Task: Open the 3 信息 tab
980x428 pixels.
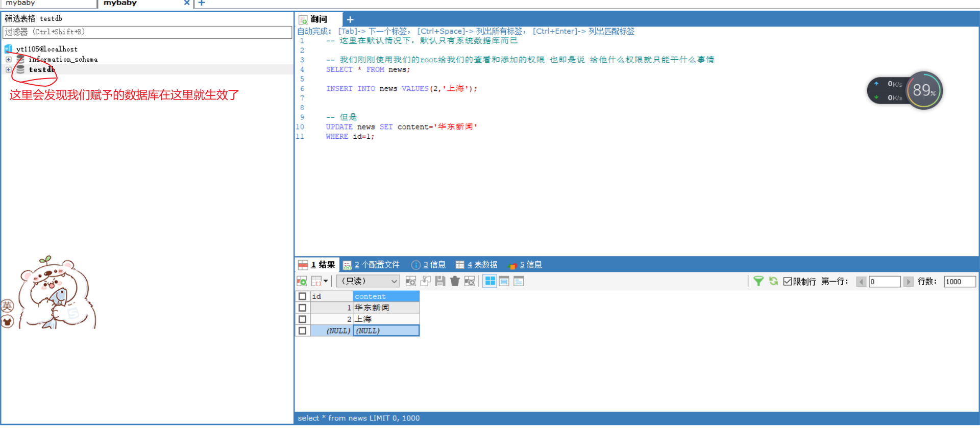Action: tap(429, 265)
